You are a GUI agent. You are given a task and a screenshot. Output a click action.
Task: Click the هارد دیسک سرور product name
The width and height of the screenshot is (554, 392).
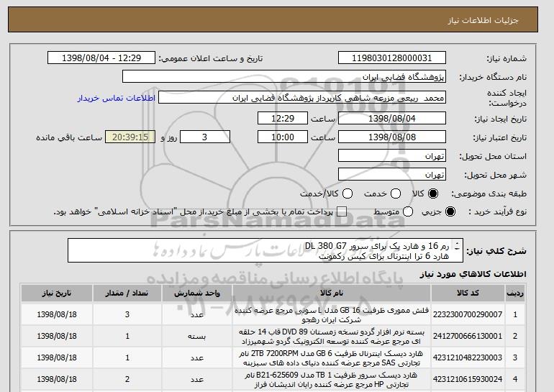click(x=332, y=380)
